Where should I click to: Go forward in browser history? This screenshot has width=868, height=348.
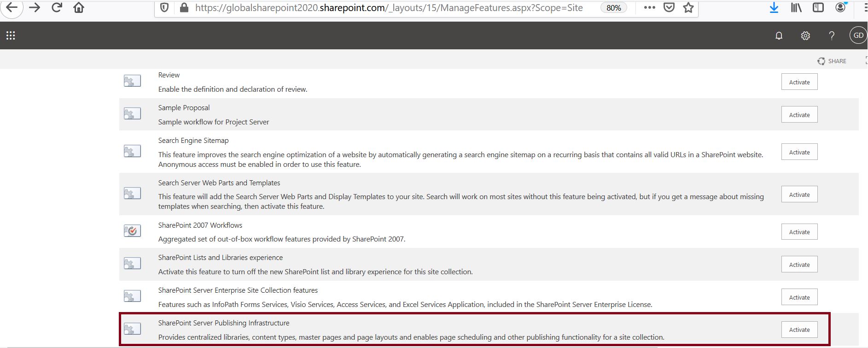point(35,7)
